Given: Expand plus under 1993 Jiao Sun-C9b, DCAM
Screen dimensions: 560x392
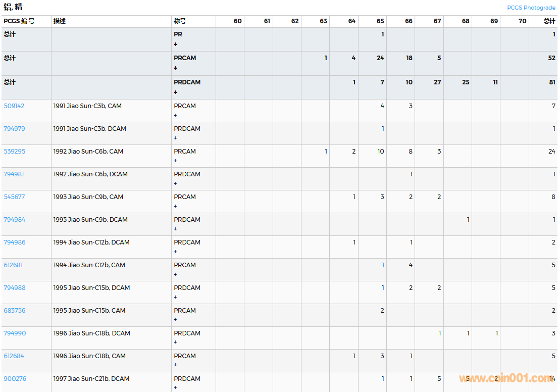Looking at the screenshot, I should tap(175, 229).
